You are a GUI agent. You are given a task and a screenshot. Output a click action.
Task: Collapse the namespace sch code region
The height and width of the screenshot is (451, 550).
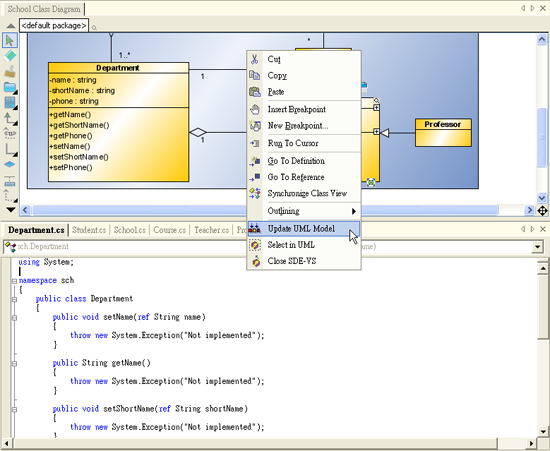[14, 281]
